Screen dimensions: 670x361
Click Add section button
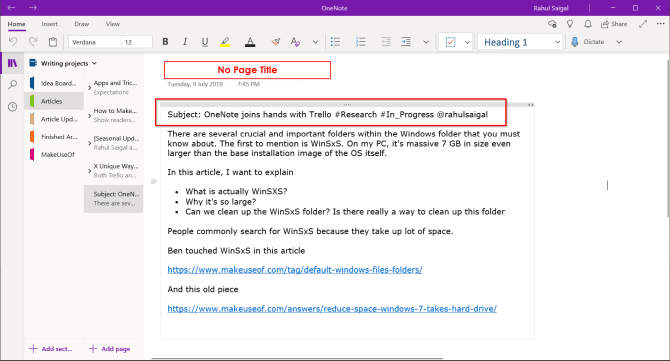(x=51, y=349)
